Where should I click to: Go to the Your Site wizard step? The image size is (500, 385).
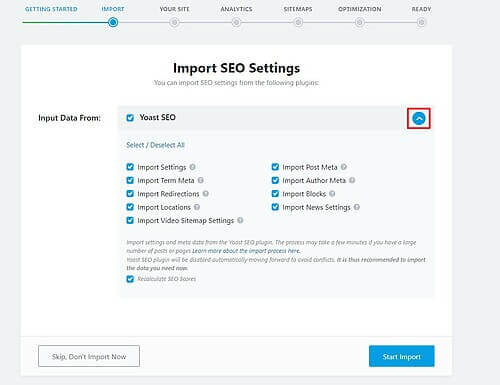pos(174,22)
